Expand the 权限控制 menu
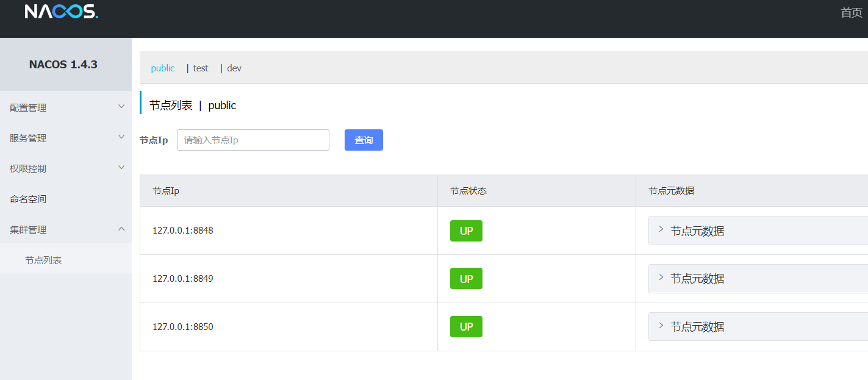The height and width of the screenshot is (380, 868). click(66, 168)
